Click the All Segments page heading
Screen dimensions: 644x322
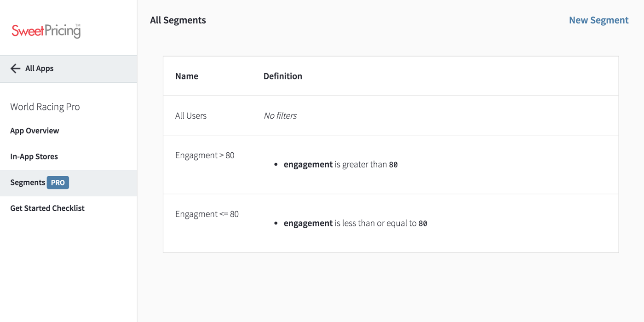coord(178,20)
